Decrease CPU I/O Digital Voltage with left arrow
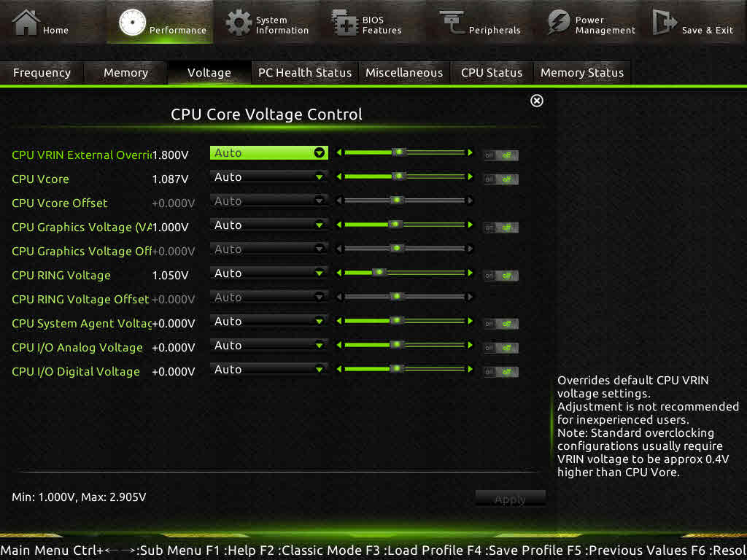 click(338, 369)
